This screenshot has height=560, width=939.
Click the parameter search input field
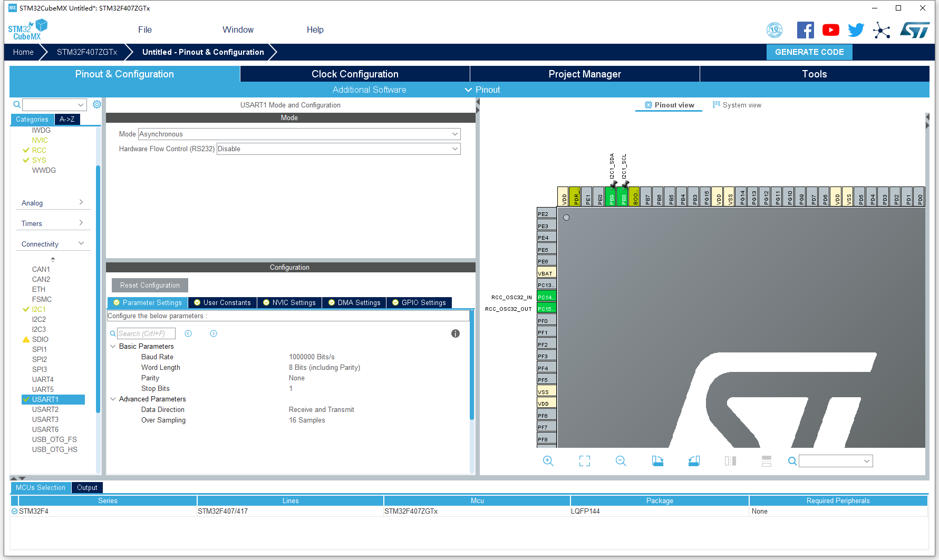(146, 333)
